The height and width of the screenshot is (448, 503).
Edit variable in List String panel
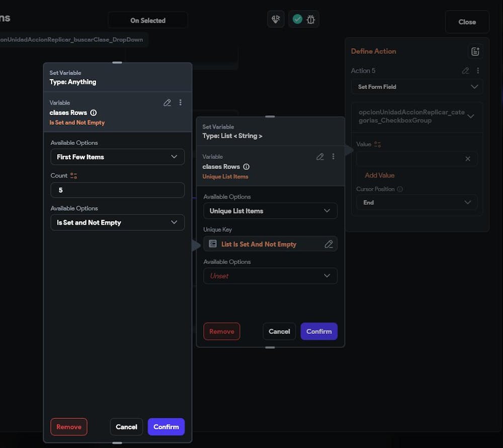coord(320,156)
